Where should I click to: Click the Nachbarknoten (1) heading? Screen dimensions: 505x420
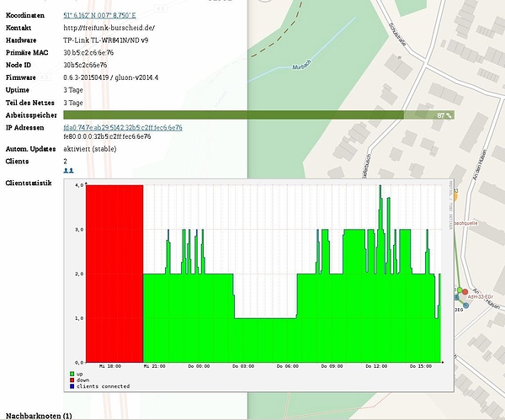[x=39, y=416]
